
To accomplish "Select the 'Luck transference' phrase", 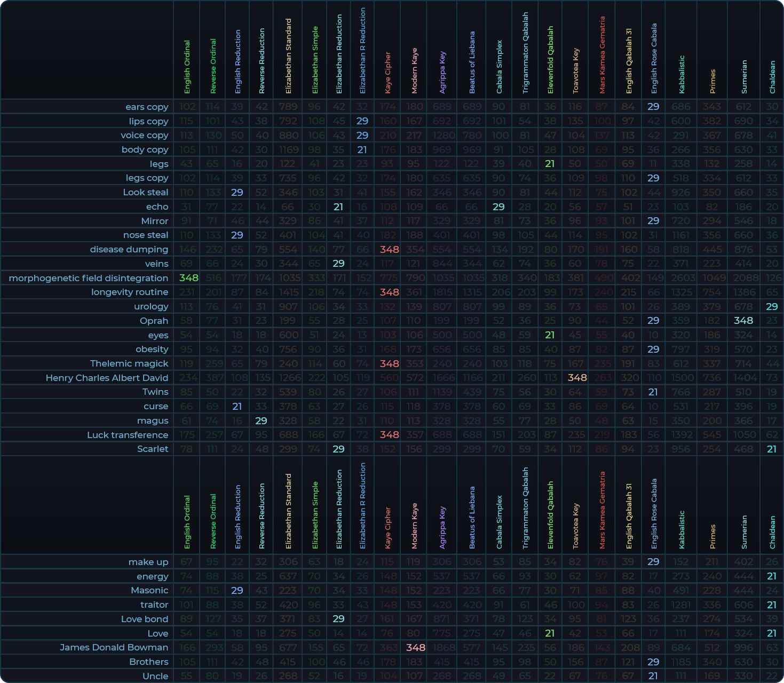I will (x=128, y=435).
